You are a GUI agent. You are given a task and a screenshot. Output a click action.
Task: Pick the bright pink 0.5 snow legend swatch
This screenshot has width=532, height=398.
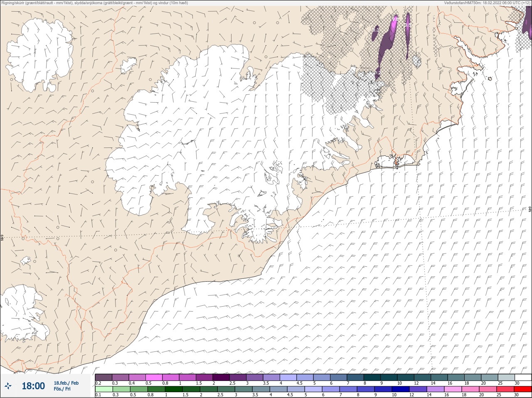154,377
